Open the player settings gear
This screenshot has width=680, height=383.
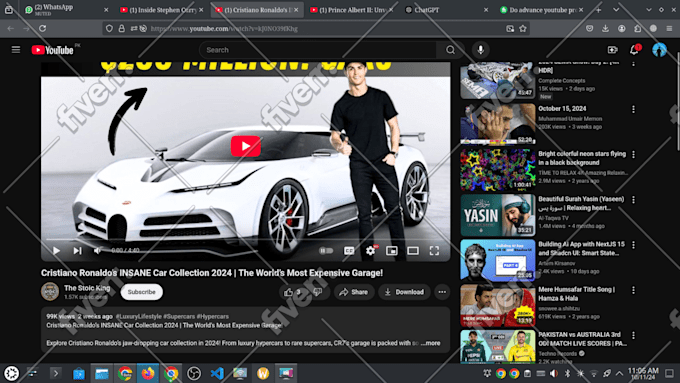(x=370, y=251)
